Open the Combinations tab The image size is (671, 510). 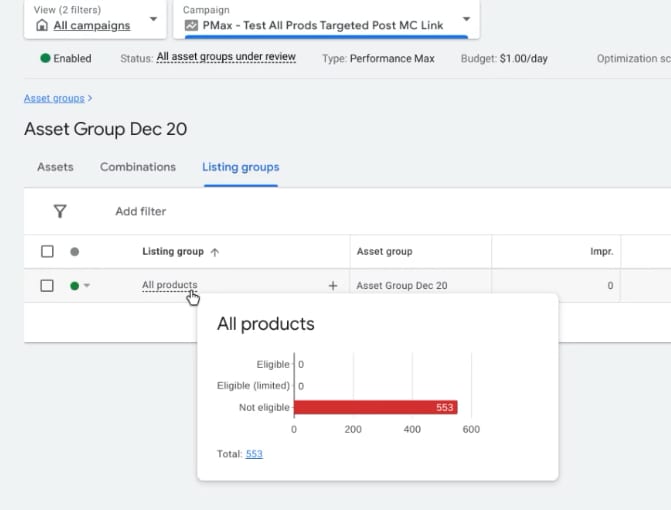tap(138, 167)
